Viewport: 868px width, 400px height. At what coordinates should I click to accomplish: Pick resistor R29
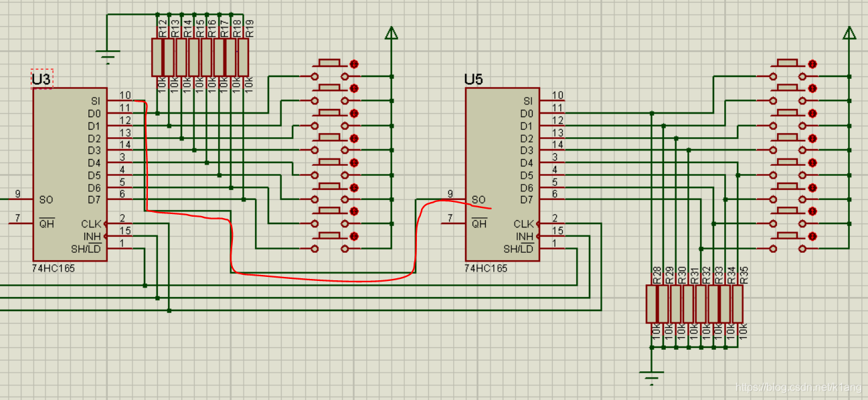click(664, 304)
